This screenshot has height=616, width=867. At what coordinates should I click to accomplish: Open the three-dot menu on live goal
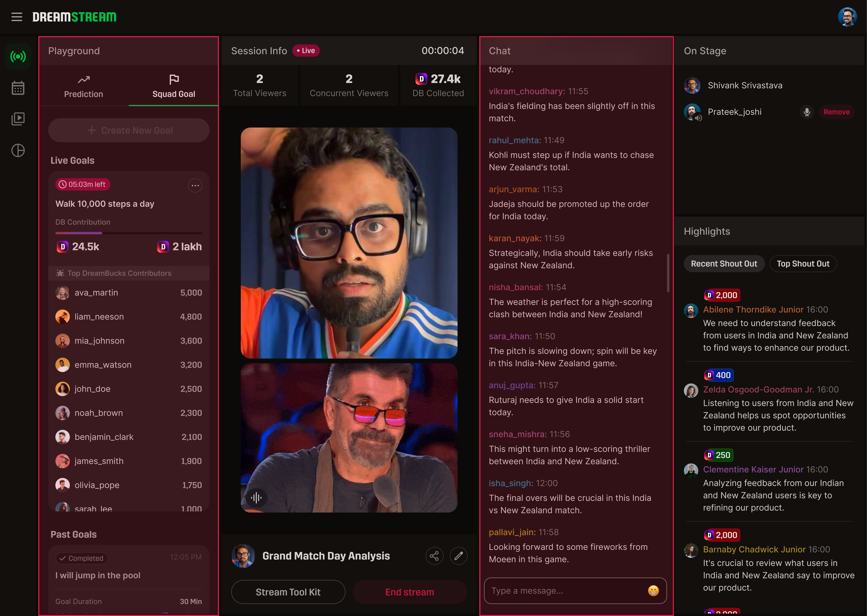[x=195, y=185]
